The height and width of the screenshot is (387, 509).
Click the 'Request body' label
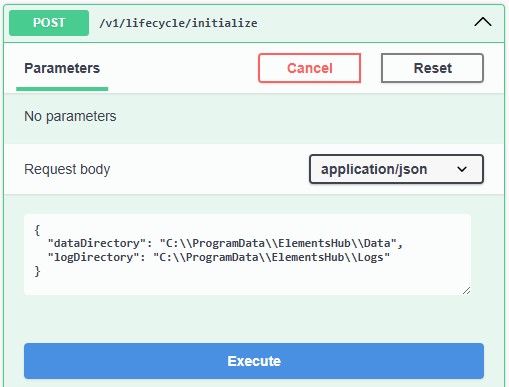[x=67, y=169]
